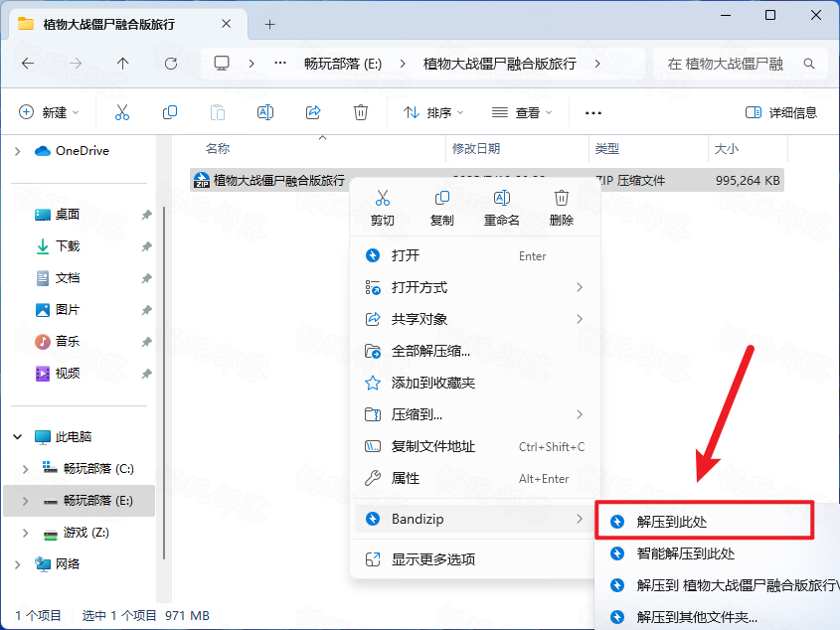The width and height of the screenshot is (840, 630).
Task: Expand the 畅玩部落 (E:) drive node
Action: pos(25,501)
